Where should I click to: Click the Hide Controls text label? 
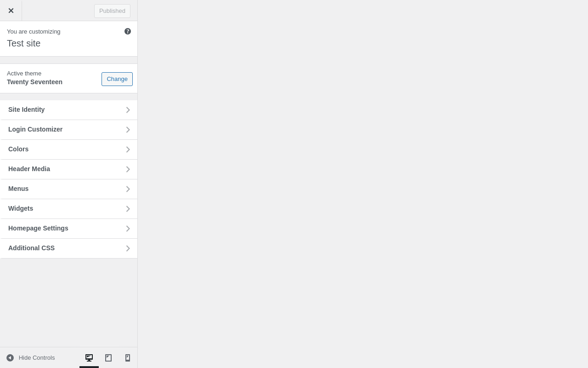pos(37,358)
